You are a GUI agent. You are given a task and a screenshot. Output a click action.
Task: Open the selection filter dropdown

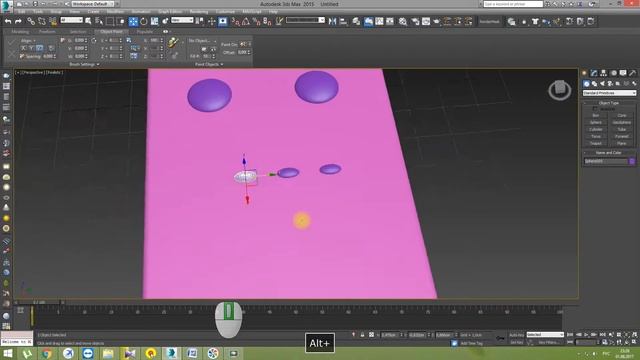(71, 20)
